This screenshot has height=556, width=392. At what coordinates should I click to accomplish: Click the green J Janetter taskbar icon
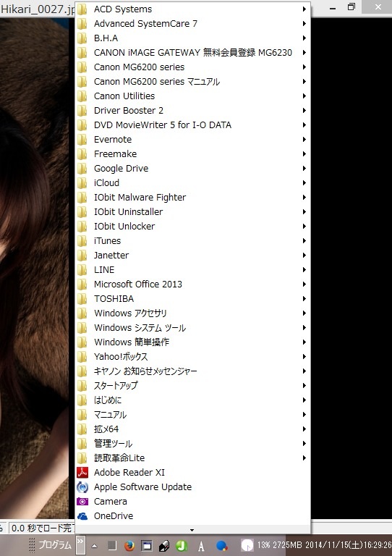(182, 545)
